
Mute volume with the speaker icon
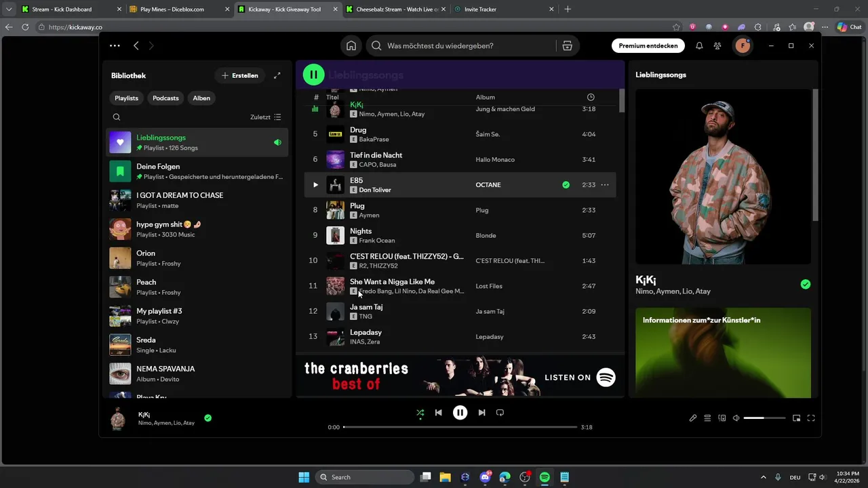(x=736, y=418)
